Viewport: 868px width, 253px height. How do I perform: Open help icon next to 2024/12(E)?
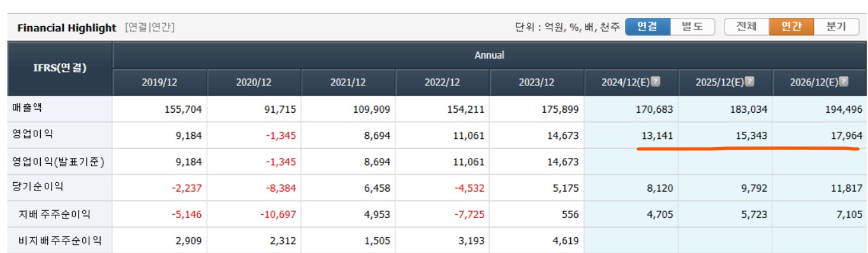click(x=655, y=82)
